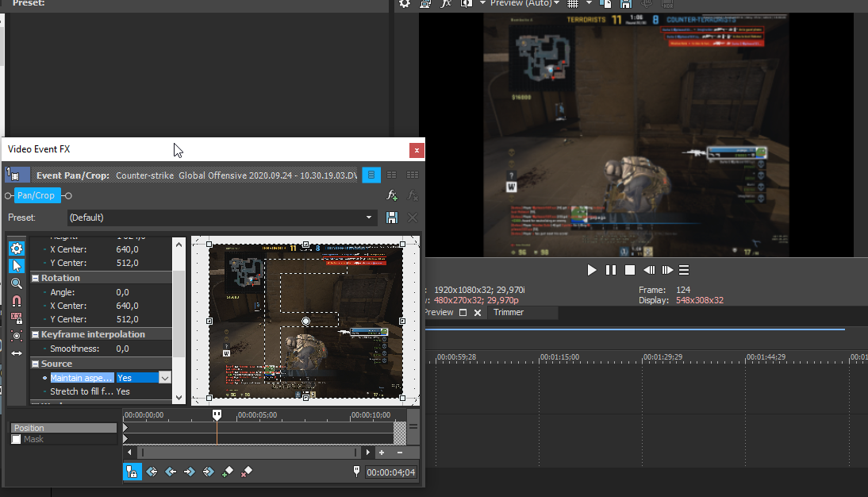Select the Zoom magnifier tool
The width and height of the screenshot is (868, 497).
click(17, 283)
